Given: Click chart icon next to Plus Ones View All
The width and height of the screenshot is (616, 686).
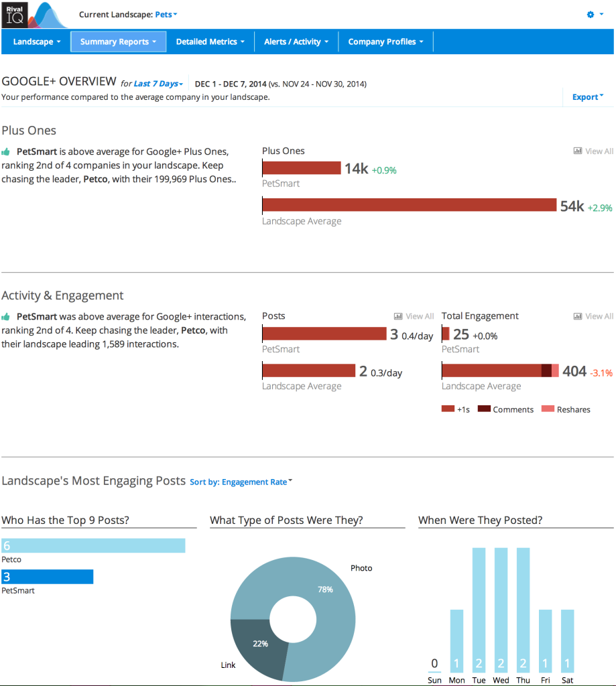Looking at the screenshot, I should point(578,151).
